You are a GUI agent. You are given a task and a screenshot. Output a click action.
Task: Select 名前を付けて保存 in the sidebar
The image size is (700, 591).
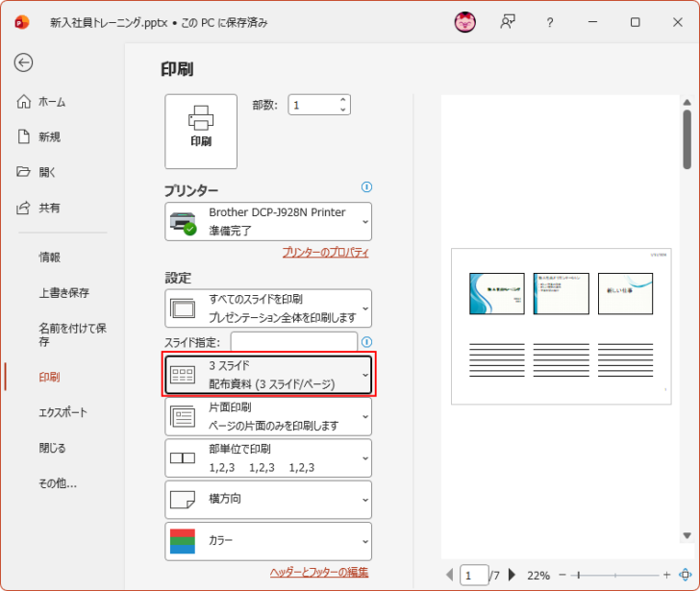[71, 334]
